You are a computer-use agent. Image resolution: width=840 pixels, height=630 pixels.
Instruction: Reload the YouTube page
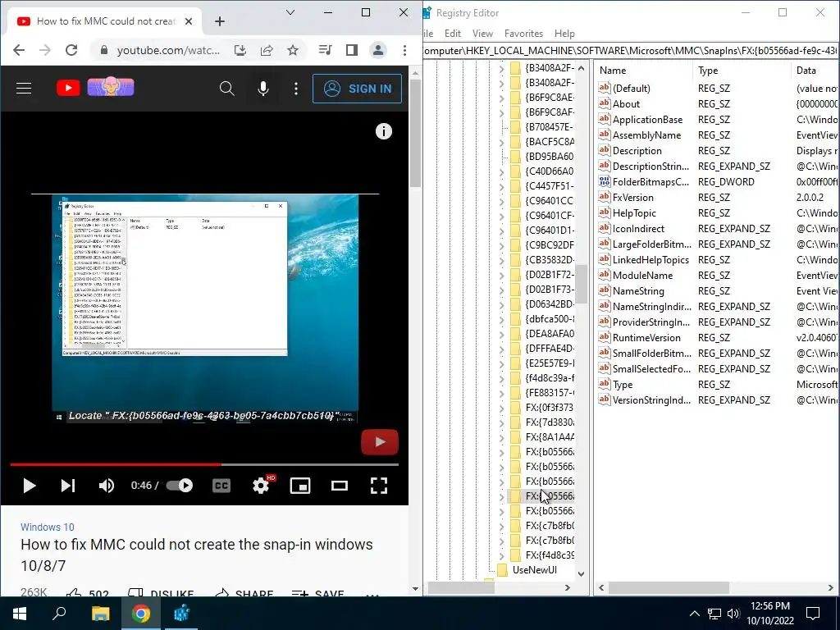71,50
